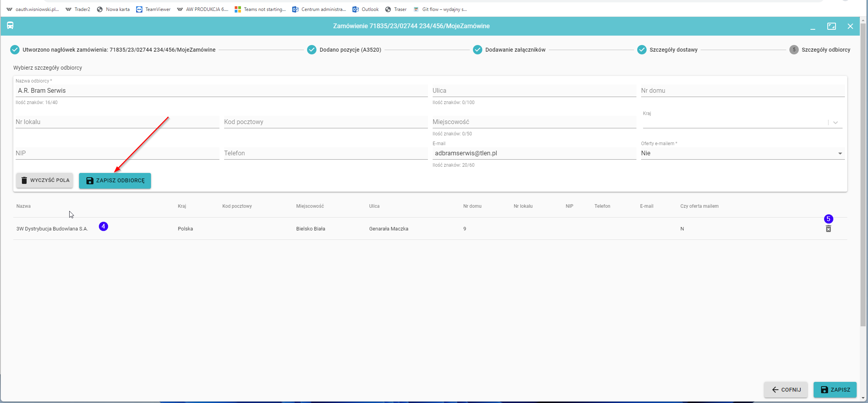Open Teams not starting bookmark

[260, 9]
